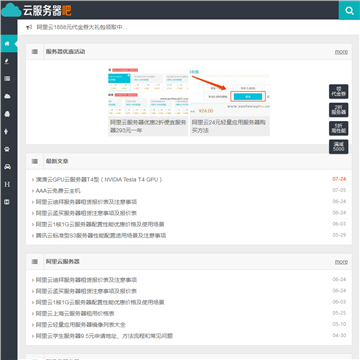
Task: Select the pen icon in the sidebar
Action: (x=7, y=61)
